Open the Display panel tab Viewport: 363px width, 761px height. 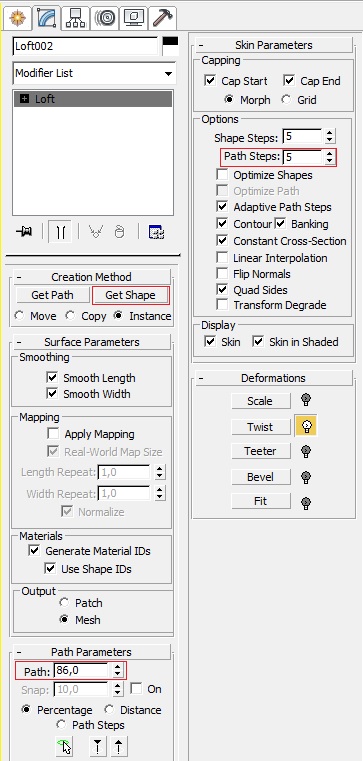pos(133,17)
